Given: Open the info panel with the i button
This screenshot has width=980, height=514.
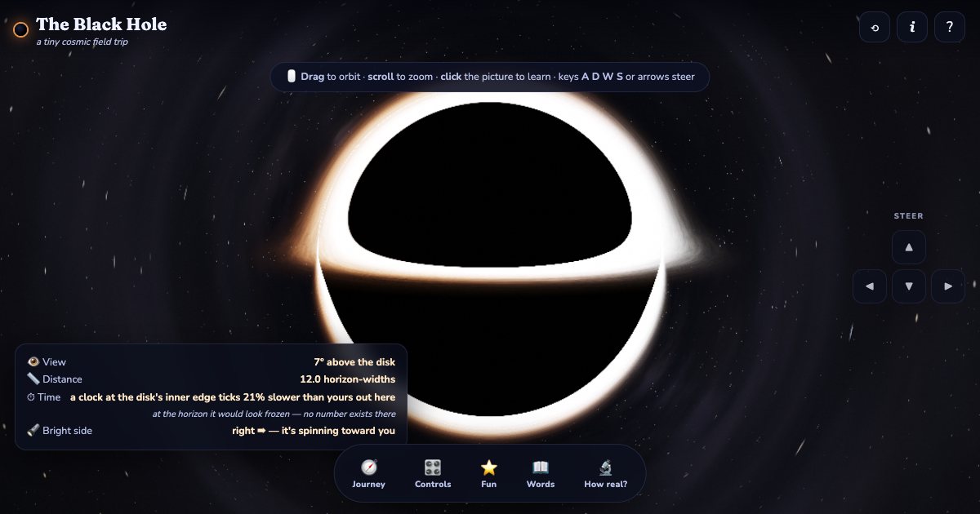Looking at the screenshot, I should [x=912, y=27].
